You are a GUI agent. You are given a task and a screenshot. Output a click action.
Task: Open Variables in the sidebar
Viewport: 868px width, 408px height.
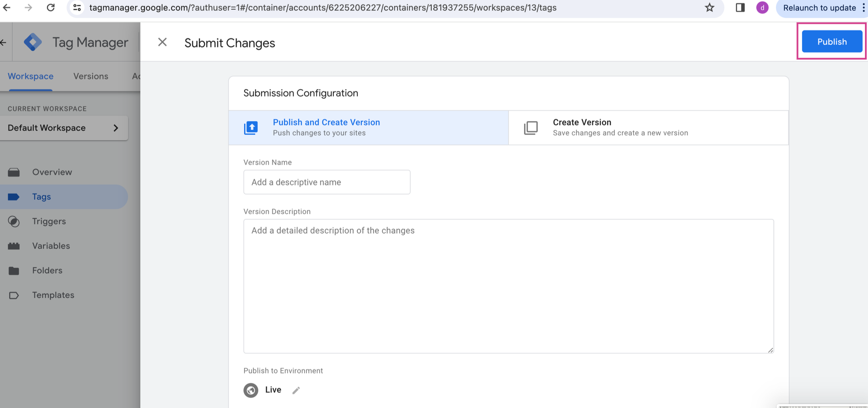[x=51, y=246]
